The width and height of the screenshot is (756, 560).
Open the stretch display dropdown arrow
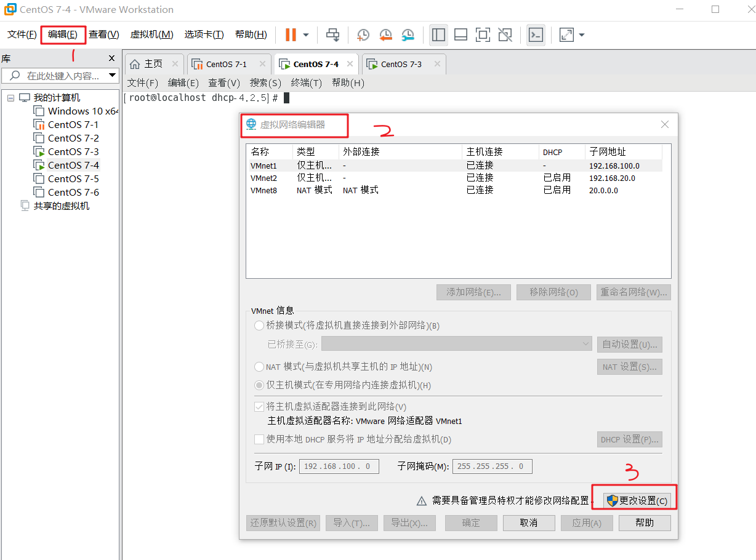coord(582,35)
